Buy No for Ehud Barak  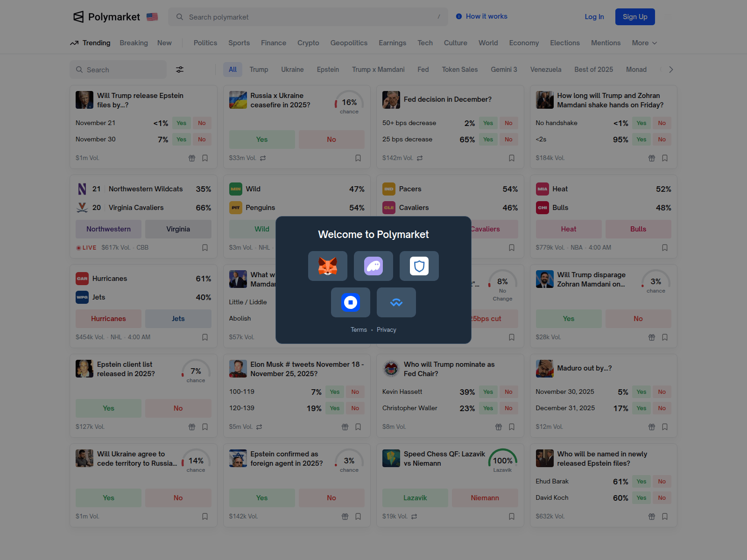pyautogui.click(x=662, y=482)
